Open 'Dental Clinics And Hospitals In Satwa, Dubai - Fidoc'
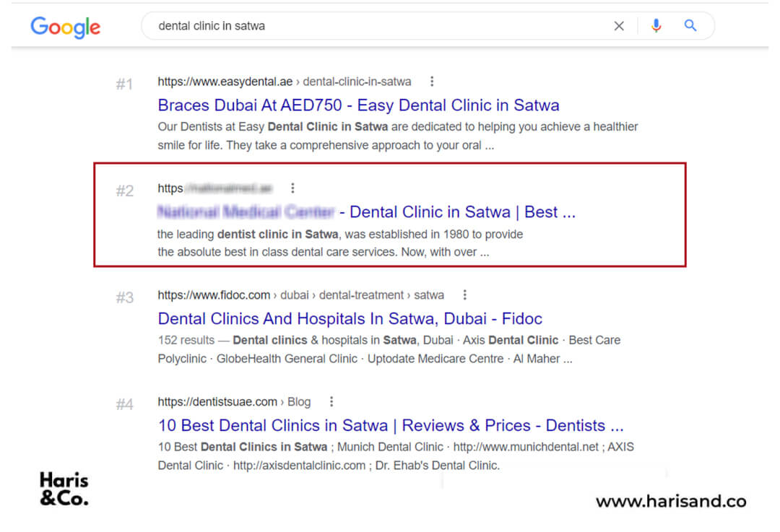The width and height of the screenshot is (780, 532). [350, 319]
